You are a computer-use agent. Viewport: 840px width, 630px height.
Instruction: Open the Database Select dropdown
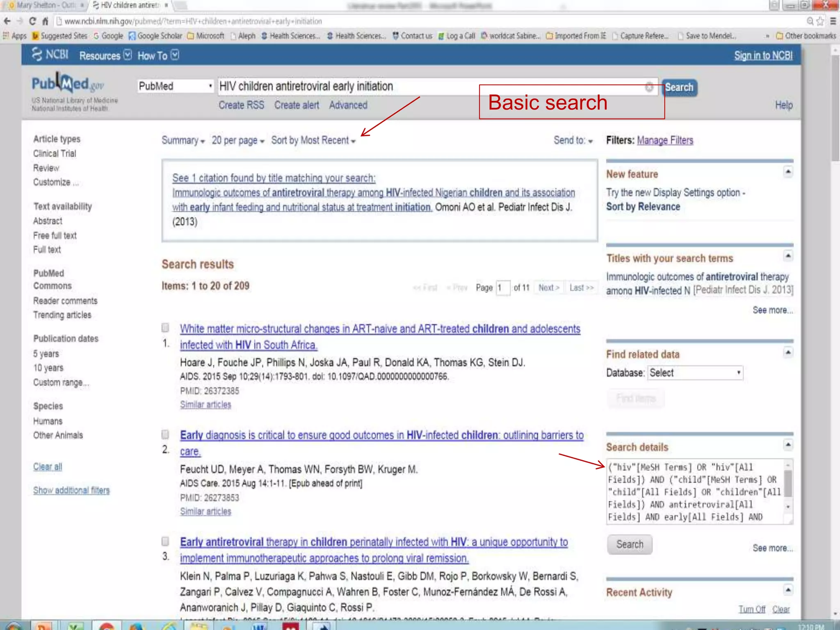tap(695, 373)
